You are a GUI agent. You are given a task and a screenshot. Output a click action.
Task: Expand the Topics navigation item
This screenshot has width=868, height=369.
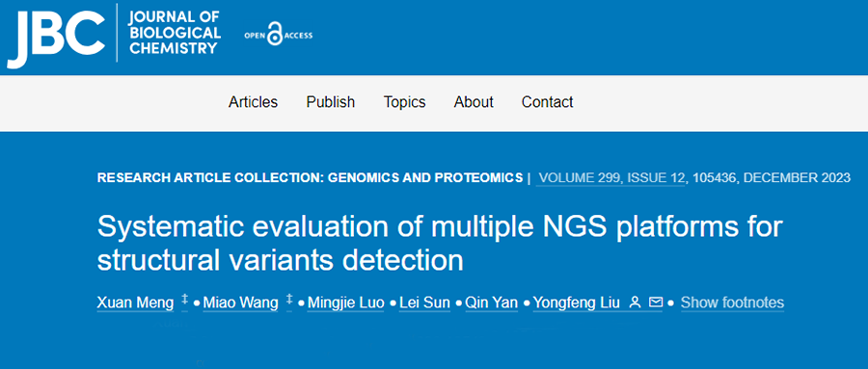405,102
